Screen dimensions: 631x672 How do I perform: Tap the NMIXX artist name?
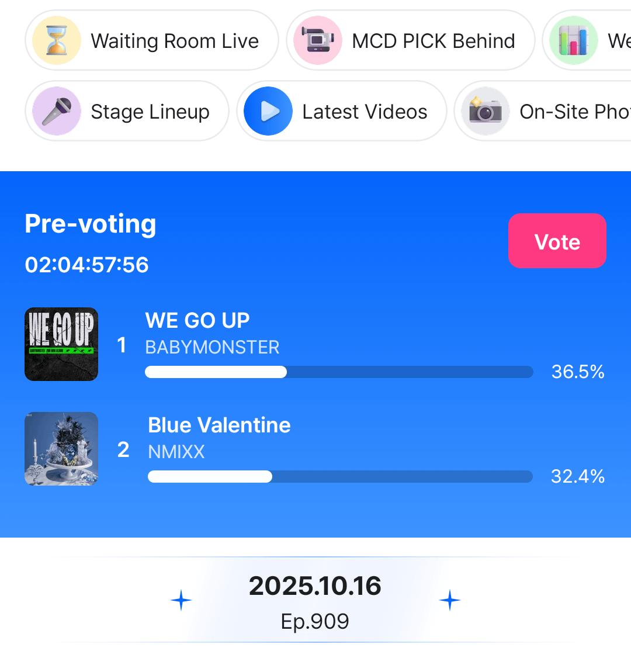coord(176,452)
